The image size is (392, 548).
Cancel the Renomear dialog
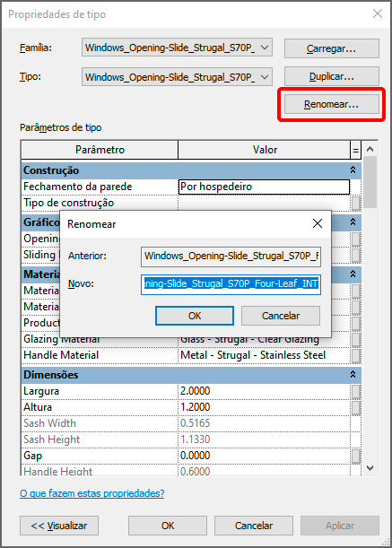click(x=281, y=316)
